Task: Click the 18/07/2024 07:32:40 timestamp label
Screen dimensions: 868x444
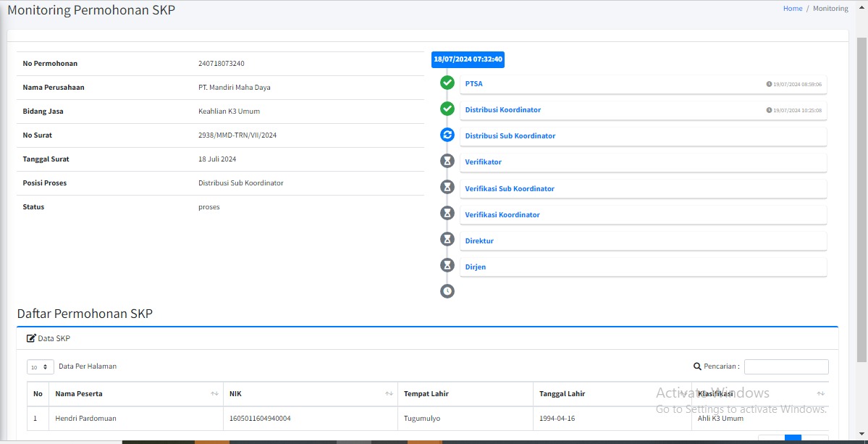Action: click(x=468, y=59)
